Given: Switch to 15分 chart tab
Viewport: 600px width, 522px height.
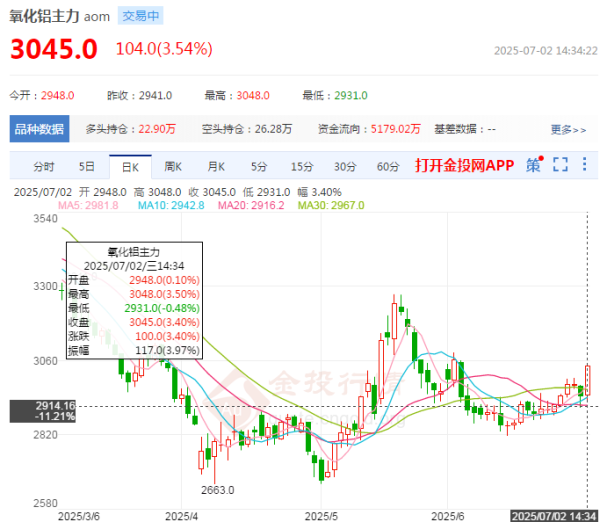Looking at the screenshot, I should pos(302,167).
